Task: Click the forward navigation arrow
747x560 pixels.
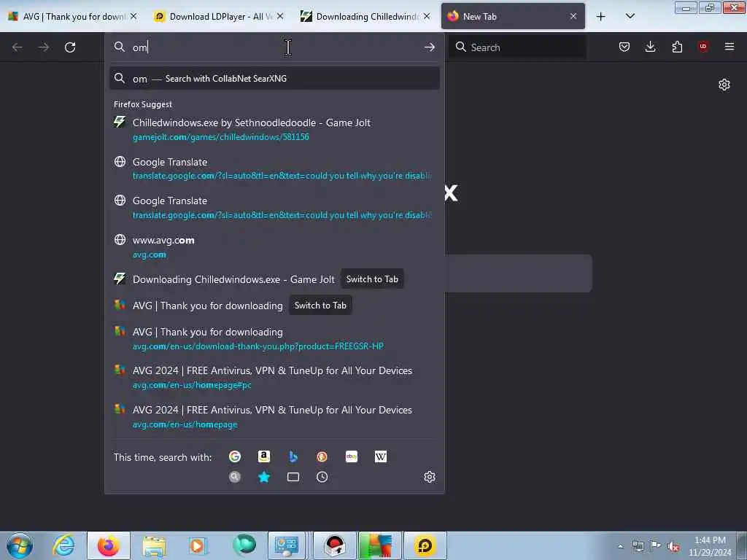Action: coord(43,47)
